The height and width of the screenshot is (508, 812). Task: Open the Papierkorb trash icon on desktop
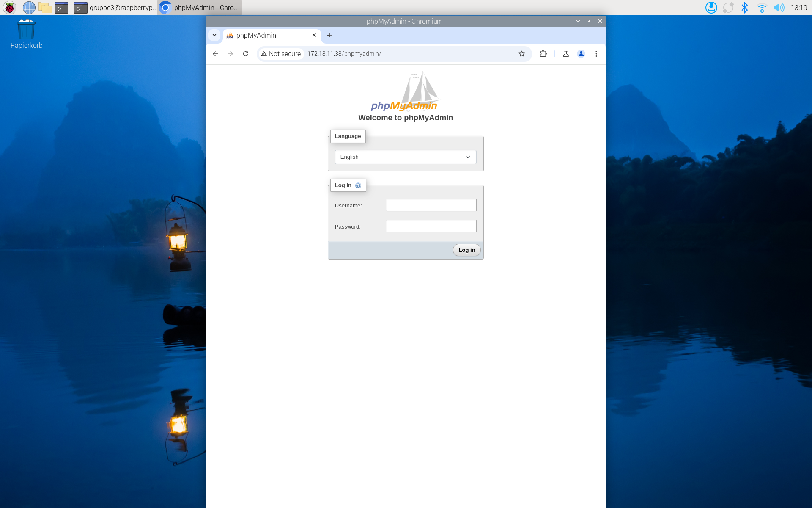pos(26,34)
